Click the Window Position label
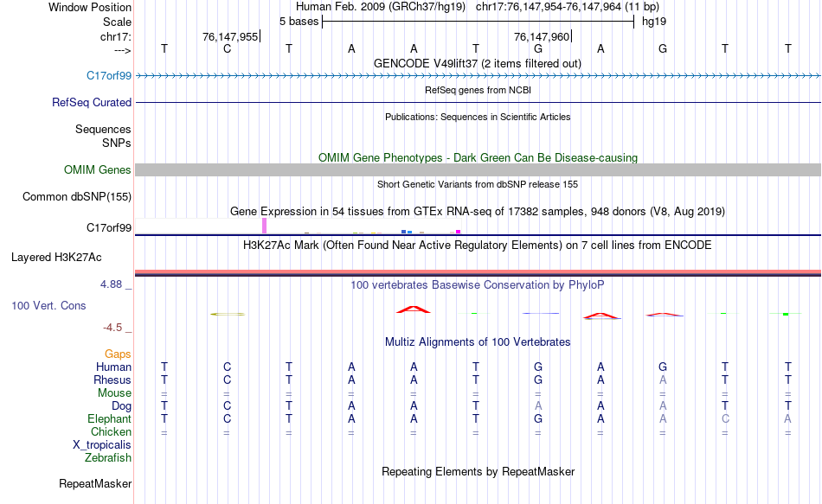 pyautogui.click(x=90, y=7)
